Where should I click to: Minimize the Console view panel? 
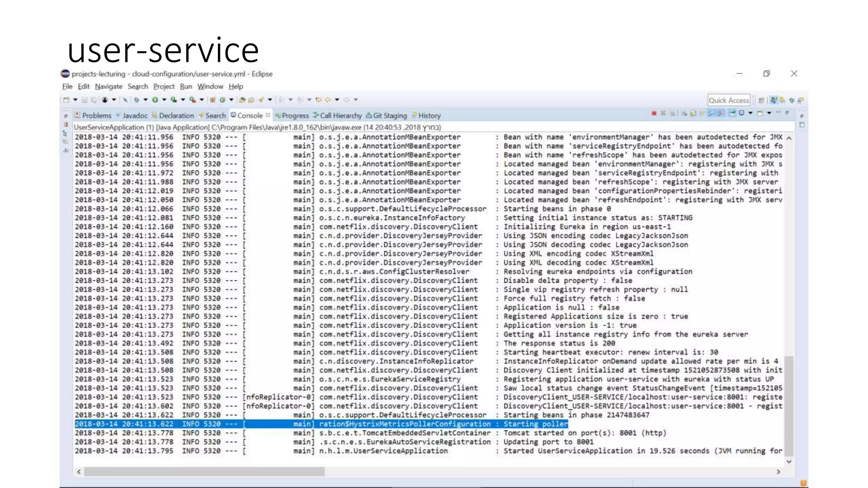point(778,112)
